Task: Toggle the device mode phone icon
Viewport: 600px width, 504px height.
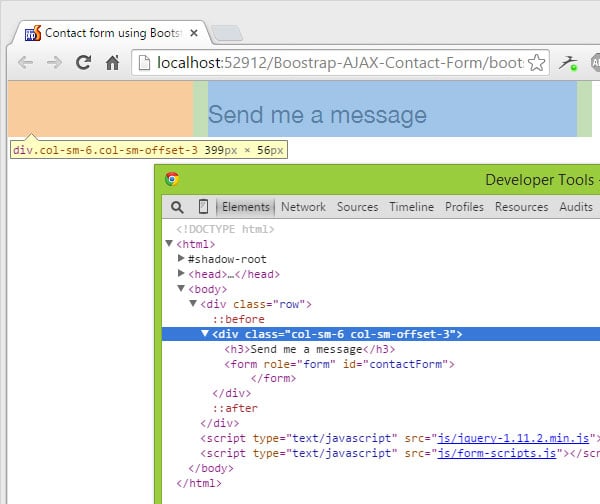Action: (x=204, y=207)
